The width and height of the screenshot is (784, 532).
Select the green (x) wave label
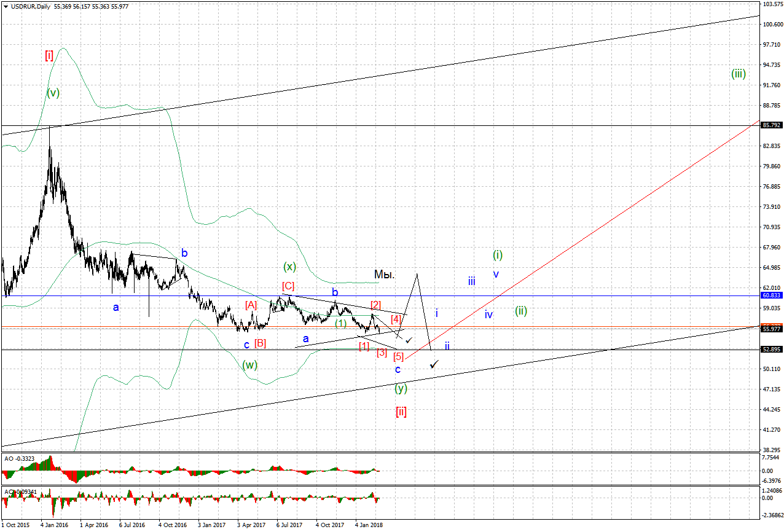click(x=290, y=267)
